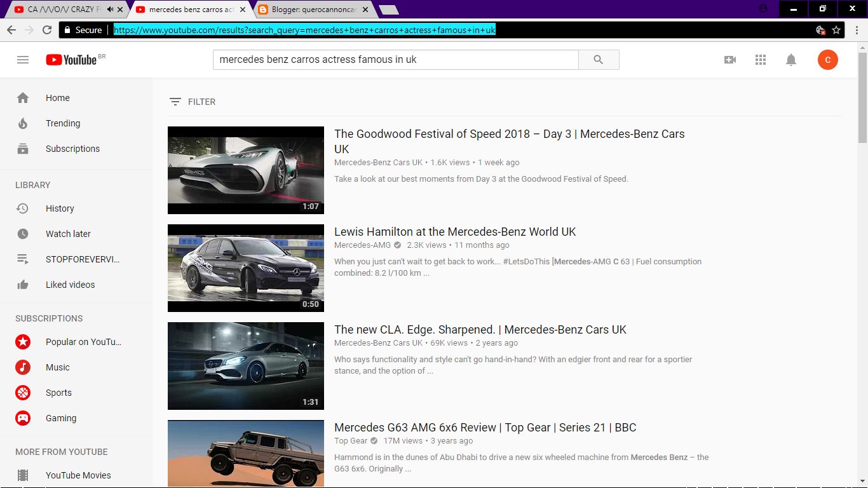Open the new CLA video thumbnail
Viewport: 868px width, 488px height.
click(246, 366)
